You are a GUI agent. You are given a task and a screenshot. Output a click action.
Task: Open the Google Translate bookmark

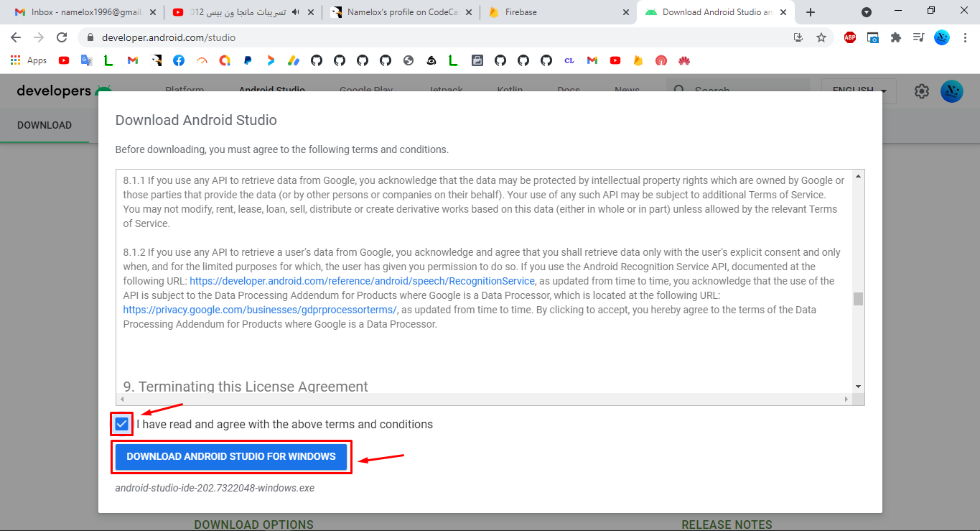tap(87, 61)
